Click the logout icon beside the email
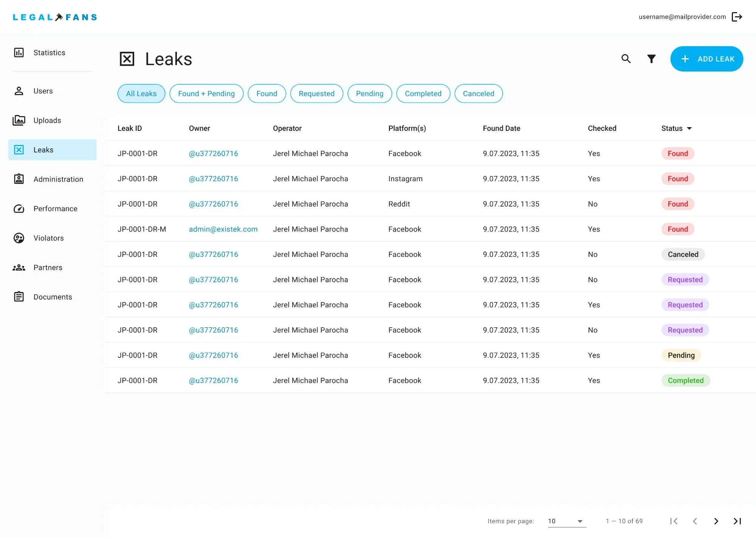 coord(737,17)
